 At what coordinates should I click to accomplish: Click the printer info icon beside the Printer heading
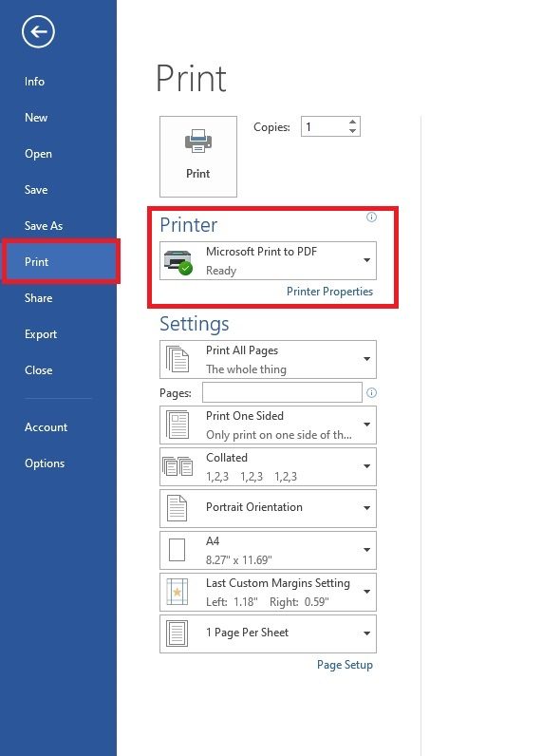[x=371, y=217]
